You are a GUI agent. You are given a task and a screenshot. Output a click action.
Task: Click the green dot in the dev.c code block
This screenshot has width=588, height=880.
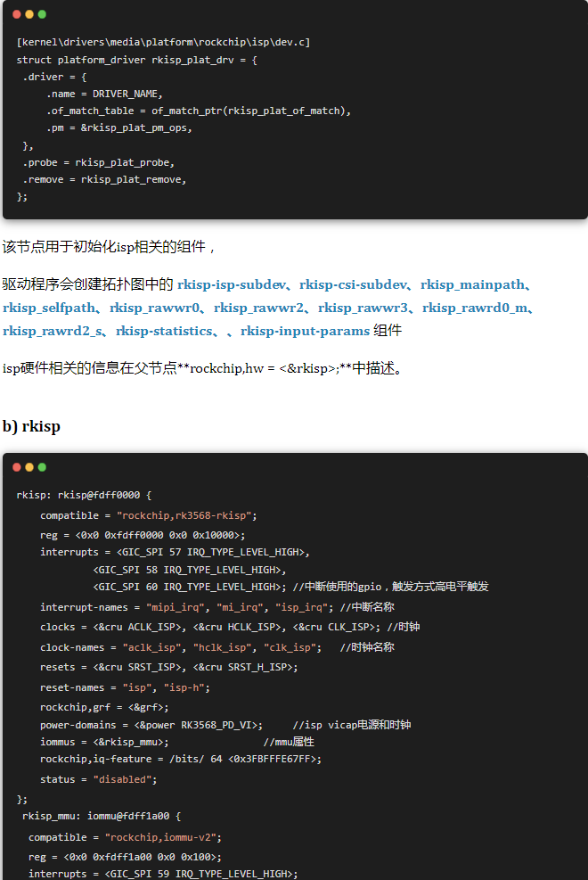pyautogui.click(x=42, y=14)
